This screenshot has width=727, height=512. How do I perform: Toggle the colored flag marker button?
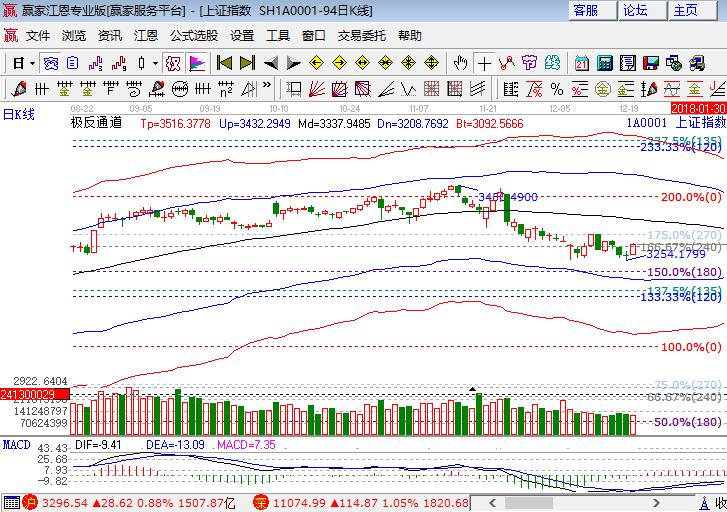(197, 63)
